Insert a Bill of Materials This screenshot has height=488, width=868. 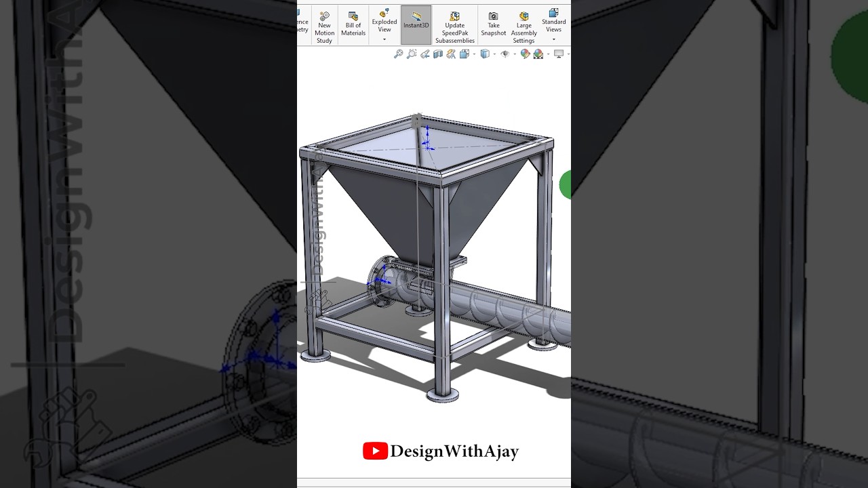353,24
